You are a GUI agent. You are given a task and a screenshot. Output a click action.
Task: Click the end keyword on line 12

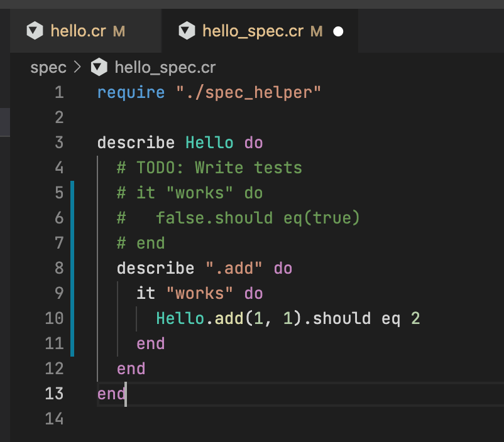131,369
